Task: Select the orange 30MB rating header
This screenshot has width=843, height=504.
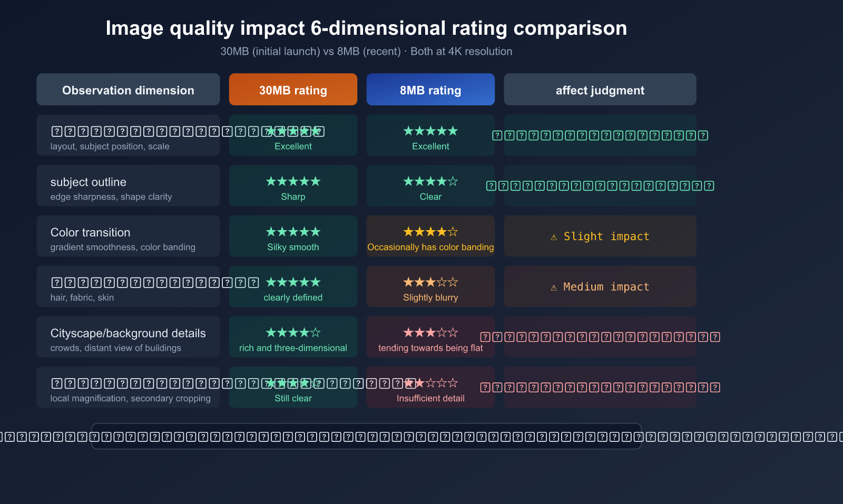Action: [293, 90]
